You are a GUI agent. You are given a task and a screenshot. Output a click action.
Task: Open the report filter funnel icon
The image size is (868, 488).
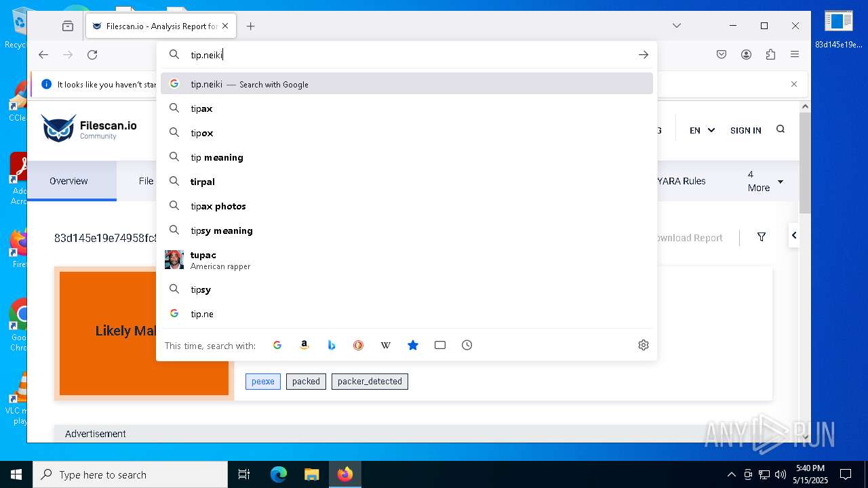pyautogui.click(x=762, y=237)
